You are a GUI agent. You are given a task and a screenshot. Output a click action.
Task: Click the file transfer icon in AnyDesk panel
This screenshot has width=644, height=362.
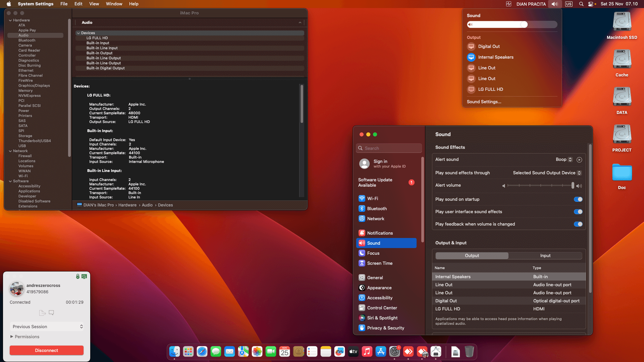(42, 313)
